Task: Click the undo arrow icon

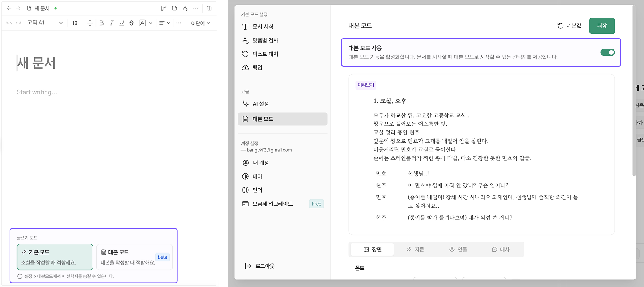Action: pyautogui.click(x=9, y=23)
